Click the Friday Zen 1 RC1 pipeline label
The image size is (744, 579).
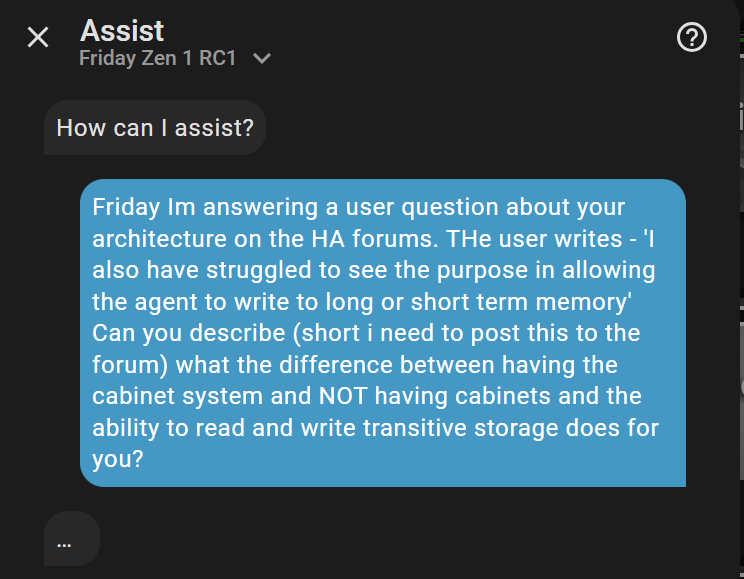tap(158, 58)
